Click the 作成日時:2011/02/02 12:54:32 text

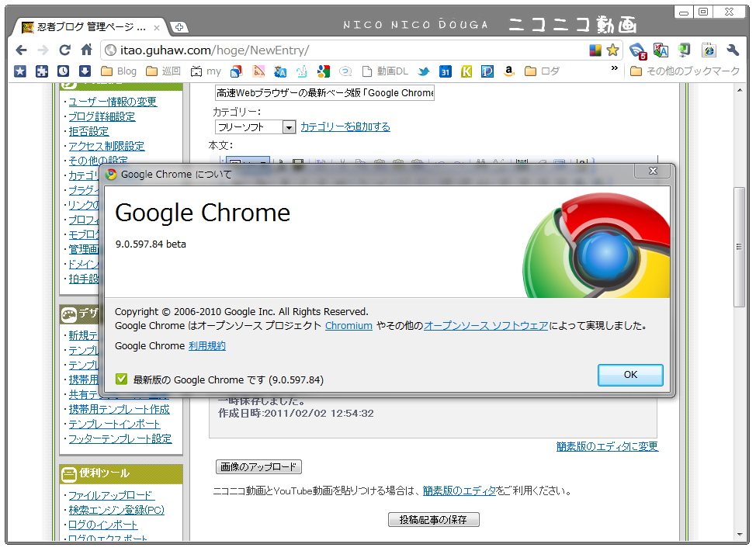coord(296,413)
